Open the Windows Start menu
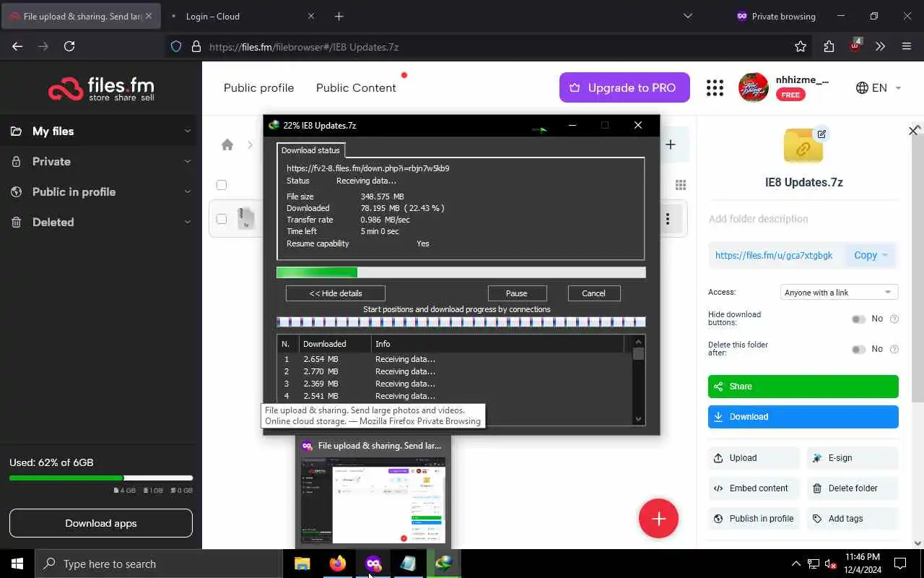 click(17, 564)
